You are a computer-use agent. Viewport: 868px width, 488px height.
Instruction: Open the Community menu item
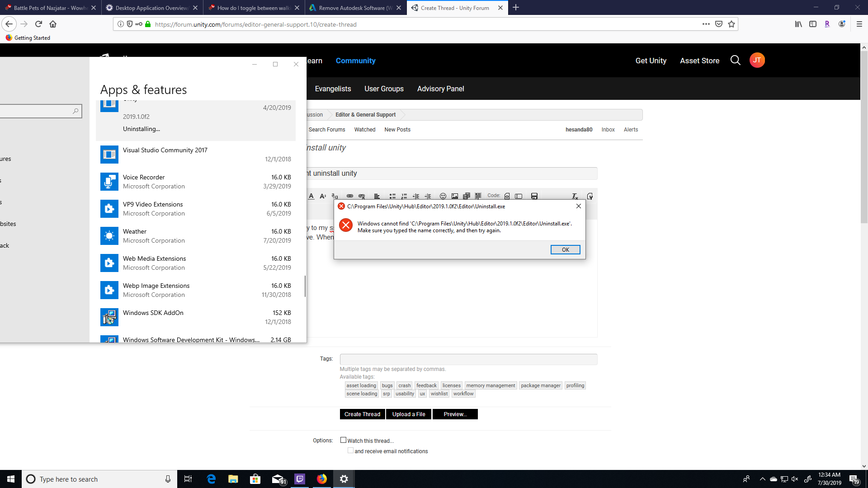coord(355,61)
